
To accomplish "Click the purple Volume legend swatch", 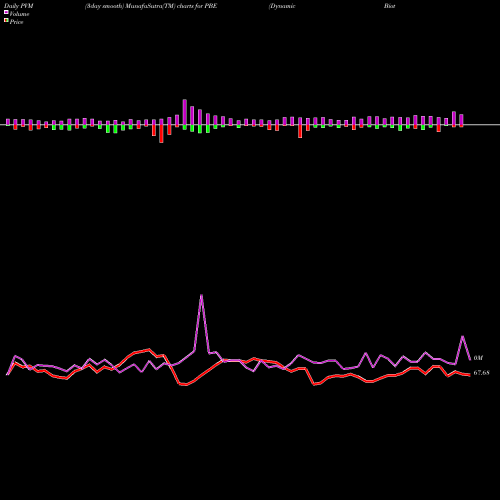I will coord(6,12).
